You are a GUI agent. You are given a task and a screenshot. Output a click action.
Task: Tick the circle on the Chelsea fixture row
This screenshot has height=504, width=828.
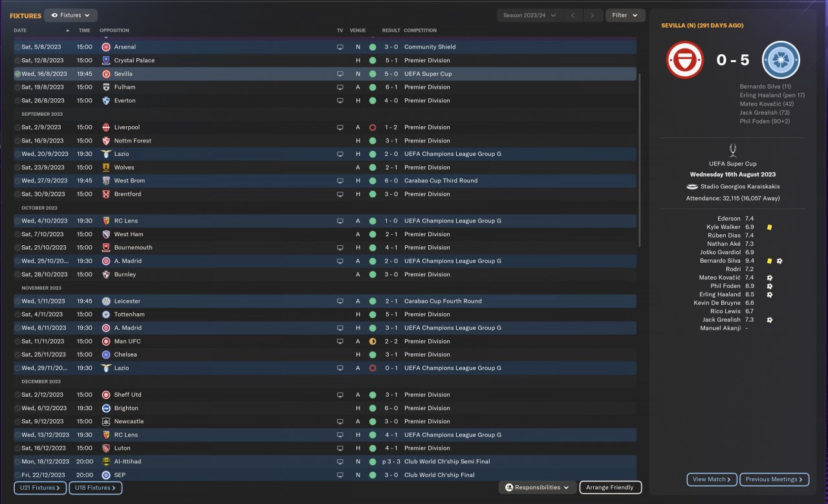(x=17, y=355)
